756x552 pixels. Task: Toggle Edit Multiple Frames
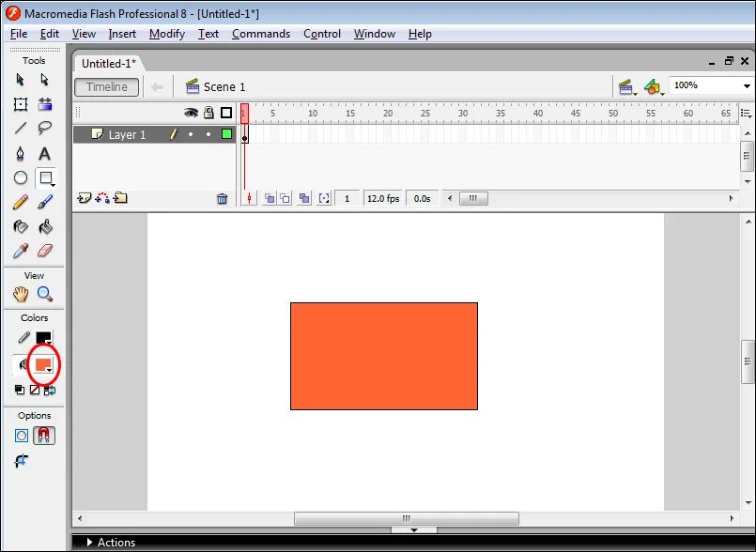pos(303,199)
